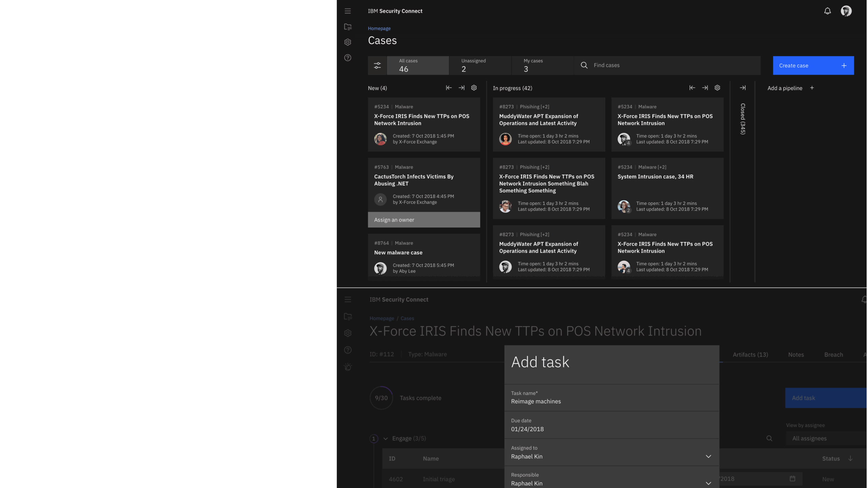Click the Find cases search field

coord(667,65)
